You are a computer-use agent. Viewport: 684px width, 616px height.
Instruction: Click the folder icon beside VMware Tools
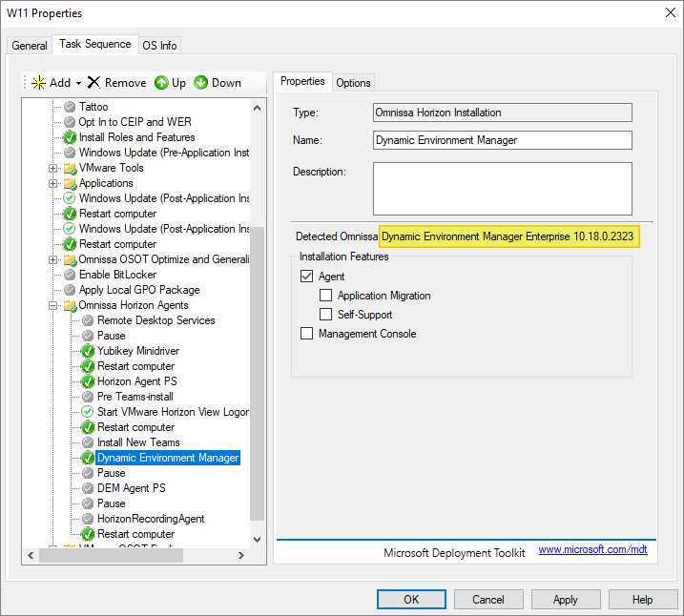(70, 168)
